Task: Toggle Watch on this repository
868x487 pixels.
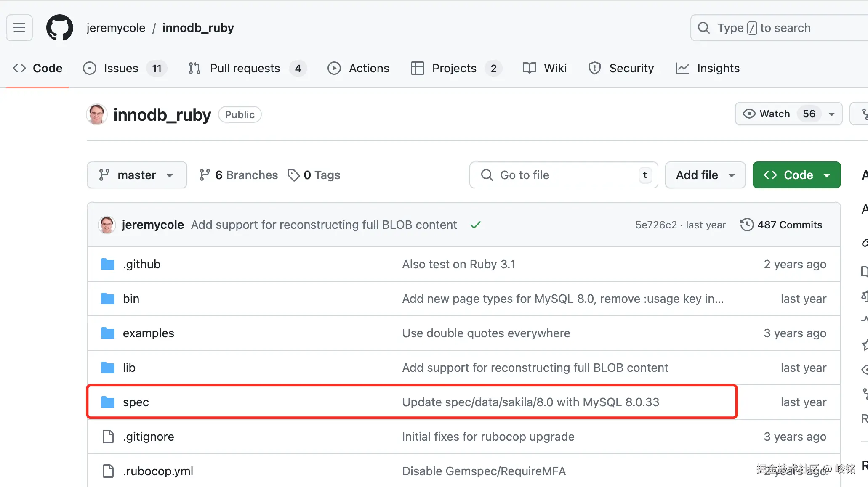Action: click(x=775, y=114)
